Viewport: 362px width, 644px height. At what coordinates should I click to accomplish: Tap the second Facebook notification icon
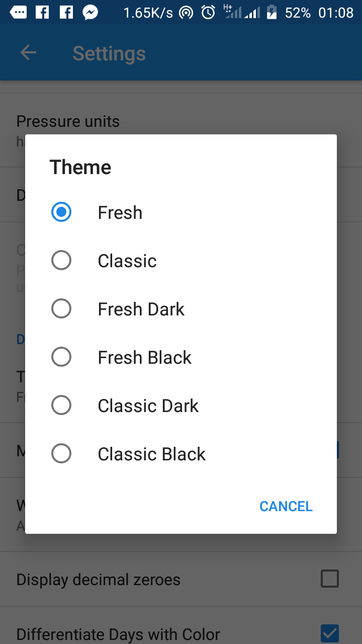pos(66,12)
